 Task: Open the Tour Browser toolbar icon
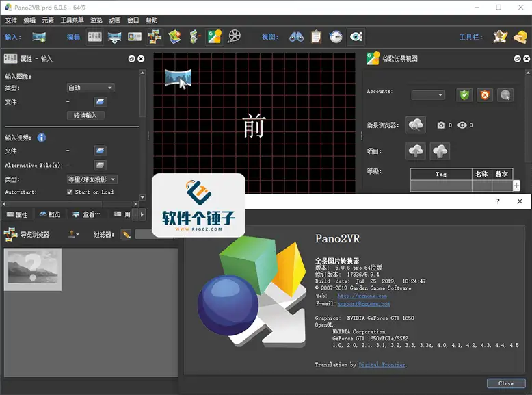(x=155, y=37)
